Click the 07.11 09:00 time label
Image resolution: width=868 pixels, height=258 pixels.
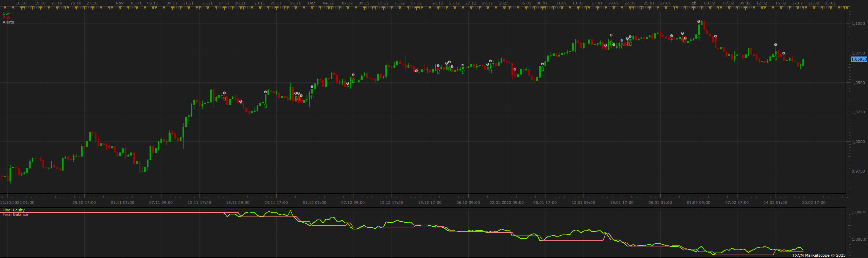(x=161, y=203)
